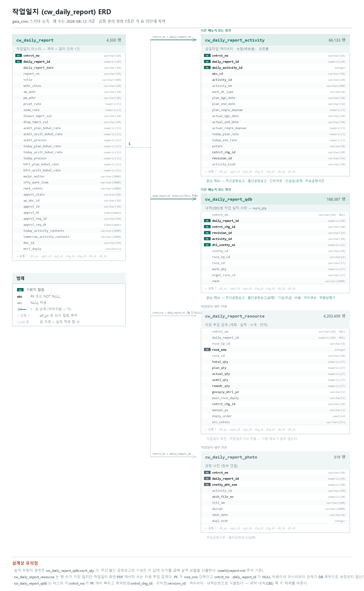Screen dimensions: 364x591
Task: Select the cw_daily_report_activity table title
Action: (235, 40)
